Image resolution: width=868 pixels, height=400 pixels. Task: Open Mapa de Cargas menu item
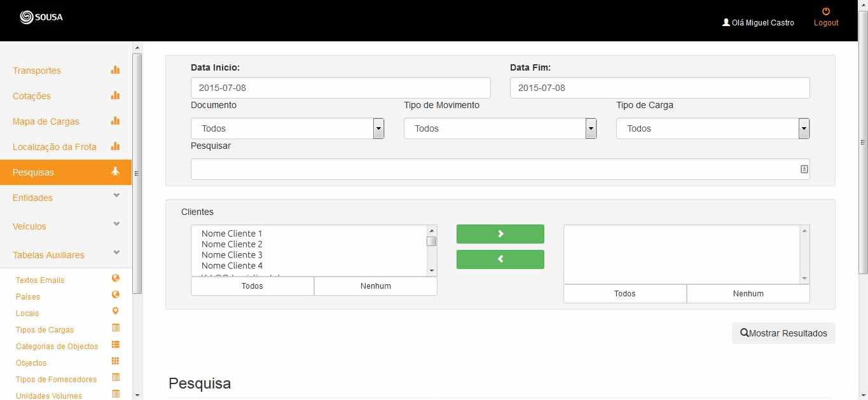tap(46, 121)
